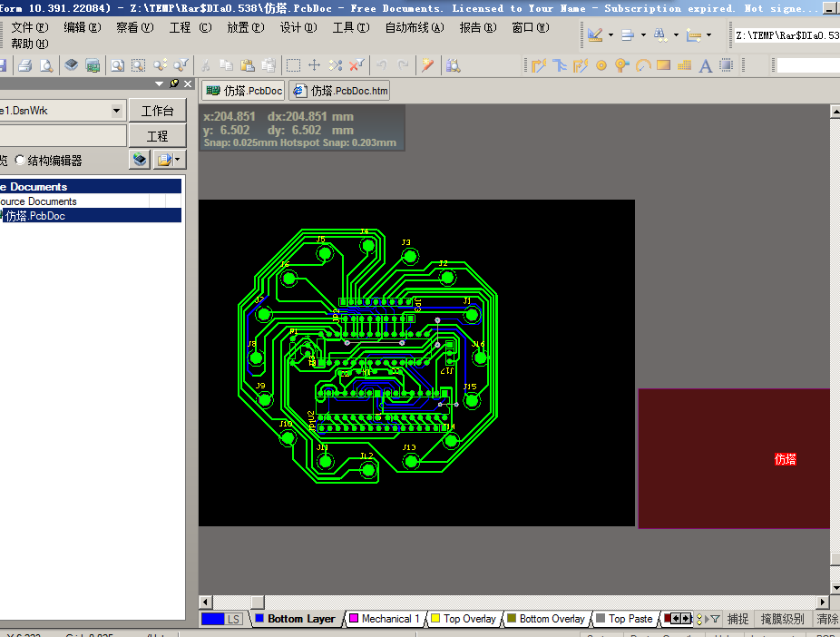The width and height of the screenshot is (840, 637).
Task: Select the Bottom Overlay layer tab
Action: [546, 619]
